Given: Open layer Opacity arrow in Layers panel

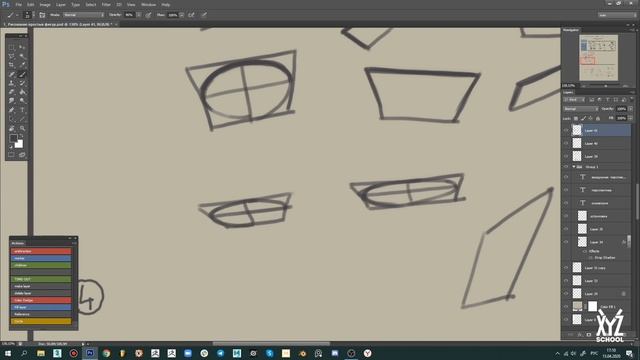Looking at the screenshot, I should 631,109.
